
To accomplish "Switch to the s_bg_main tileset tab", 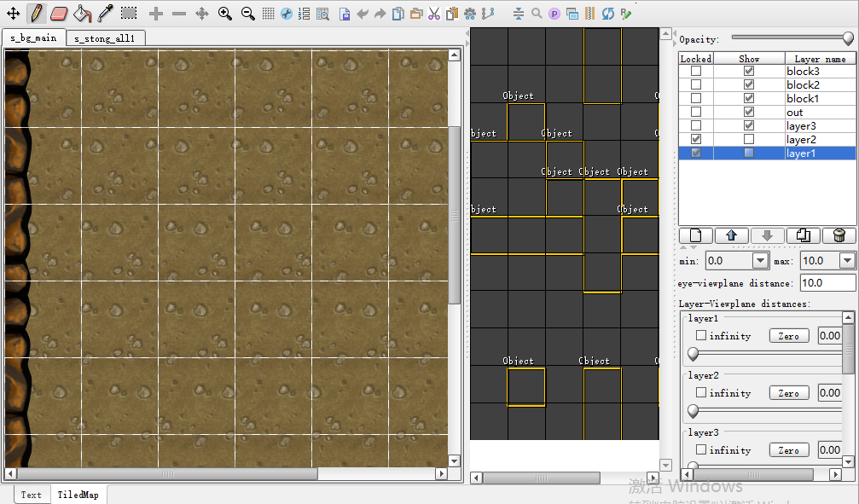I will 33,38.
